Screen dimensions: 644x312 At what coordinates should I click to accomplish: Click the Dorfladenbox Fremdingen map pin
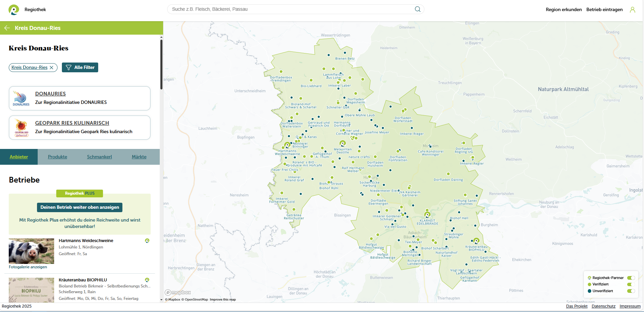tap(281, 72)
